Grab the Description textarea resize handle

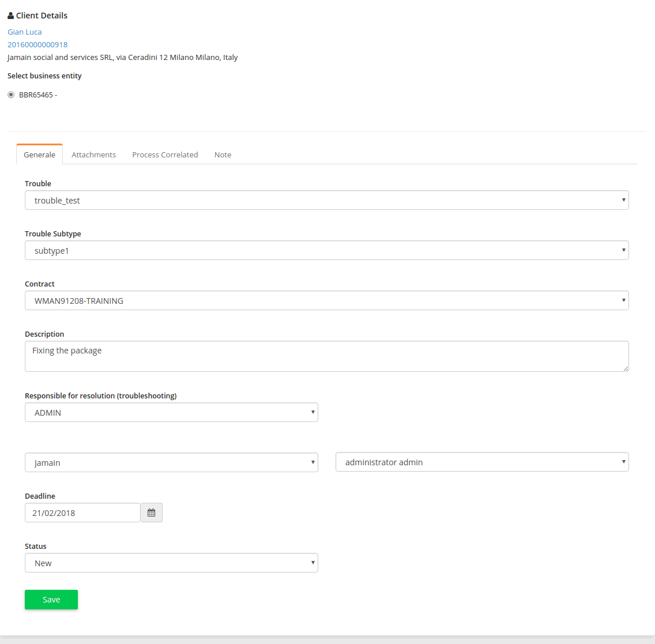[626, 368]
